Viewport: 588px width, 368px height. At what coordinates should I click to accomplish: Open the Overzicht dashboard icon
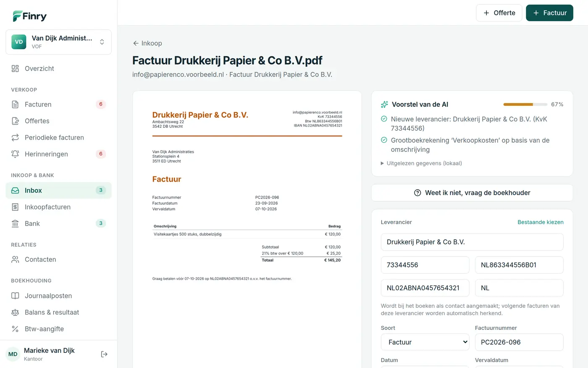coord(15,69)
